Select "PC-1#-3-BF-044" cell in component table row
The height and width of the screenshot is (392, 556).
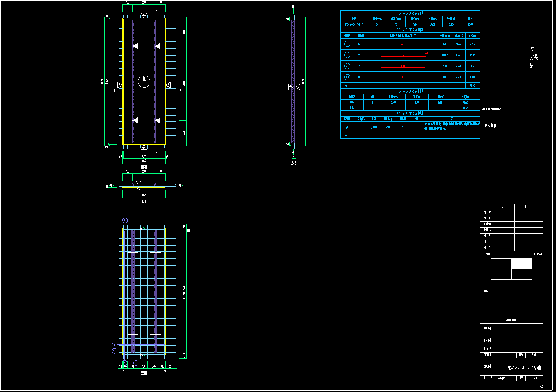point(354,24)
